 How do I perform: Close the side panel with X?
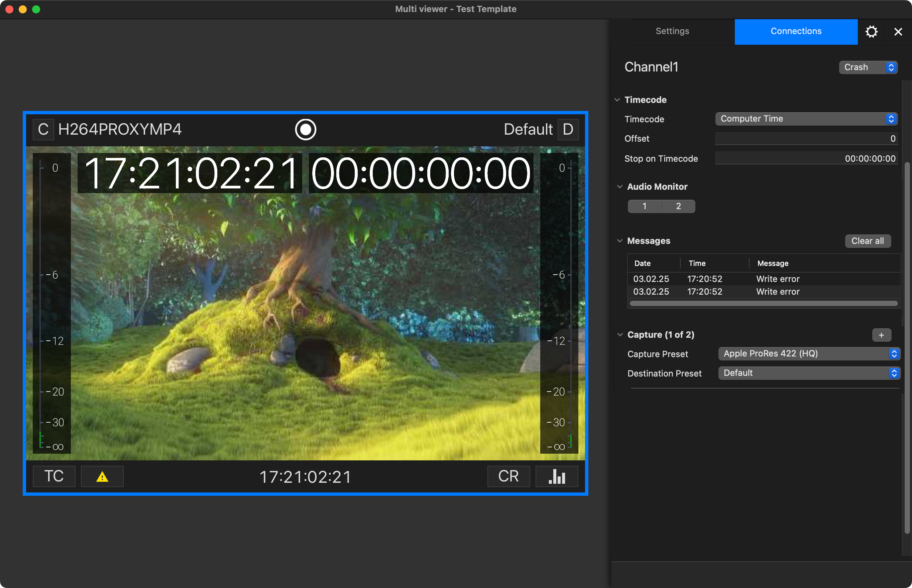[x=898, y=32]
